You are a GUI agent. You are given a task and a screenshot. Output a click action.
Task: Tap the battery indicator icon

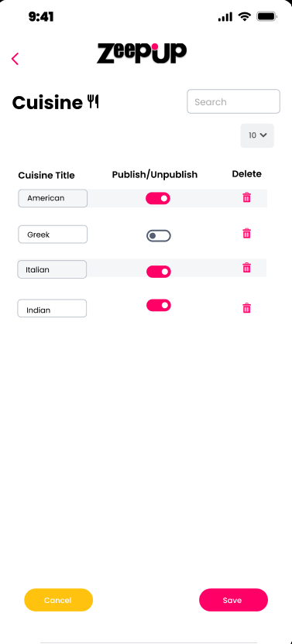(267, 17)
